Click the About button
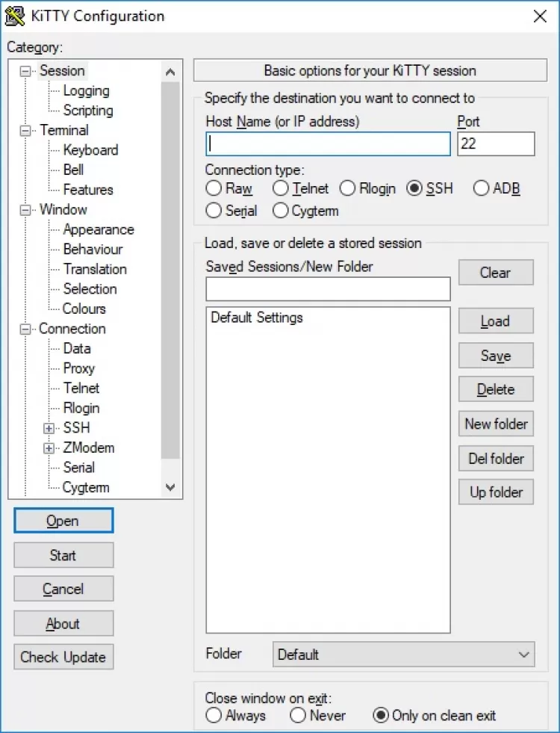The height and width of the screenshot is (733, 560). [x=63, y=623]
